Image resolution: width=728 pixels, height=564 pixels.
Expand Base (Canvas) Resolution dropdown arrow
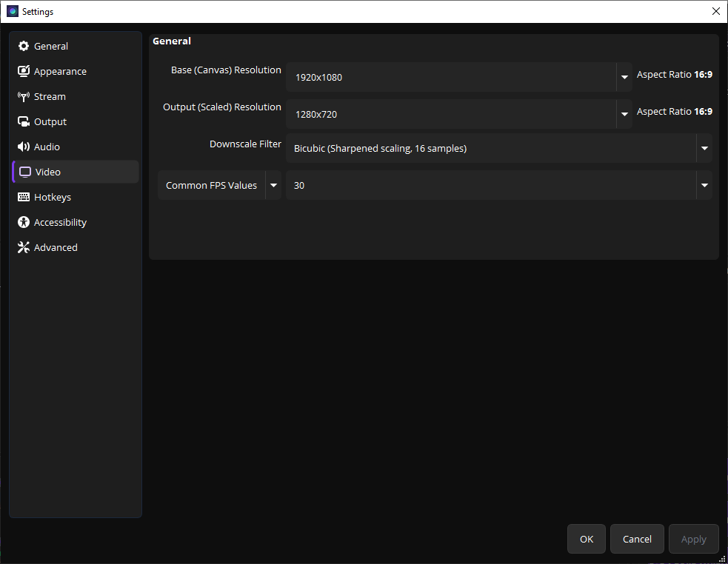[624, 77]
